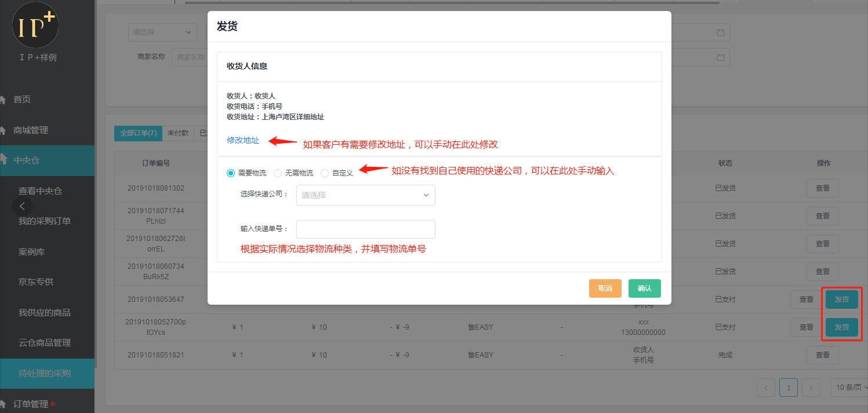Go to next page using right arrow
This screenshot has height=413, width=868.
tap(811, 388)
